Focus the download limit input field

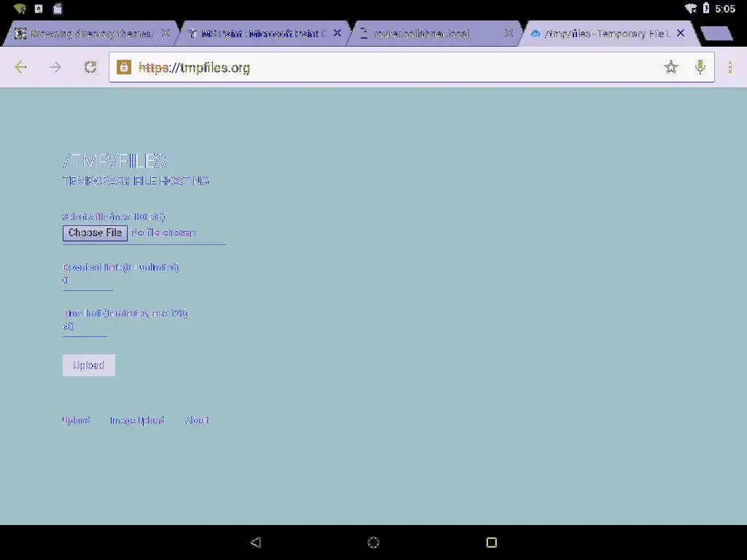[88, 281]
